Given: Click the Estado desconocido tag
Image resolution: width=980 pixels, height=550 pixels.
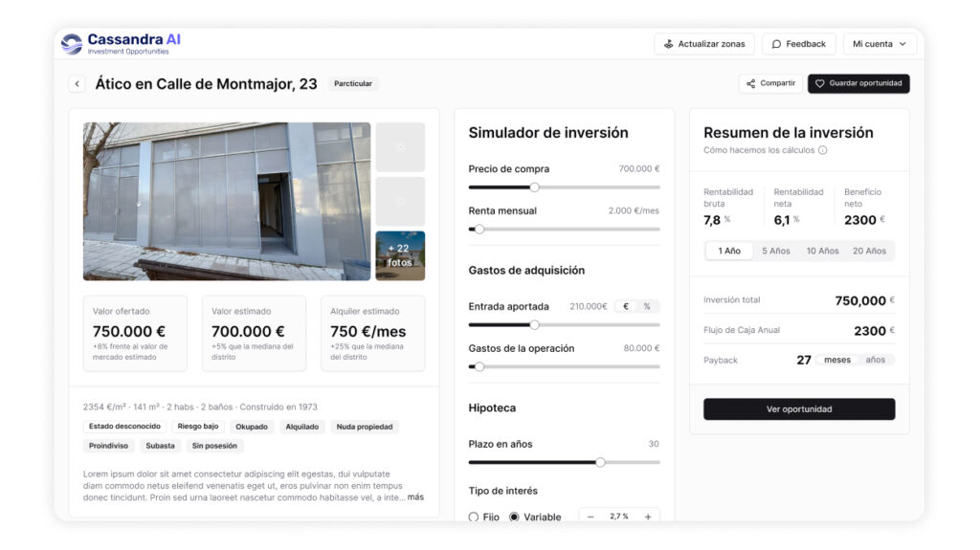Looking at the screenshot, I should 124,427.
